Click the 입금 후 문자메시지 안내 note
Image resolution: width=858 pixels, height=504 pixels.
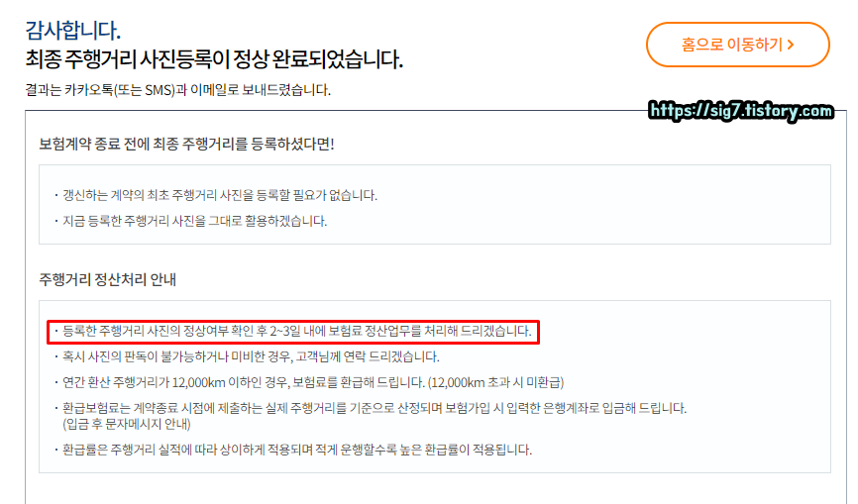127,424
